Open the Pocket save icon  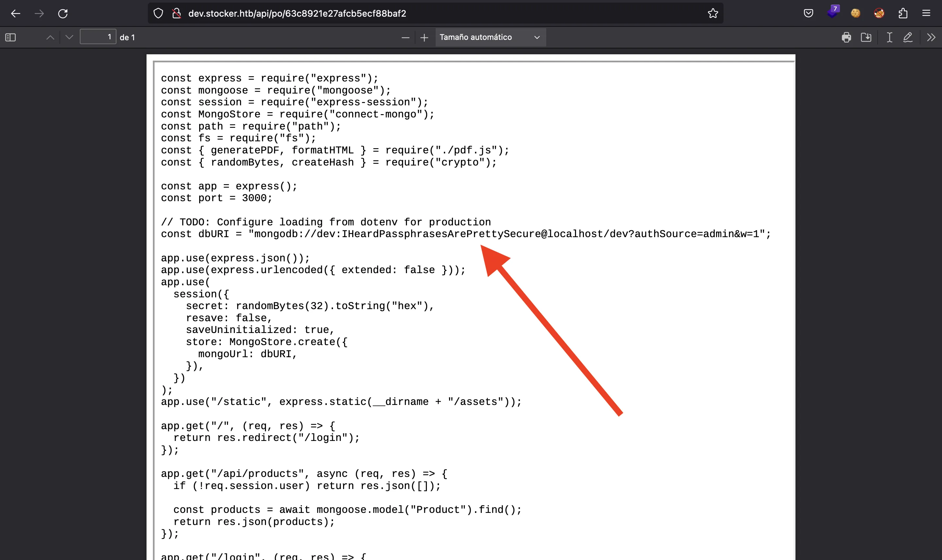click(809, 14)
